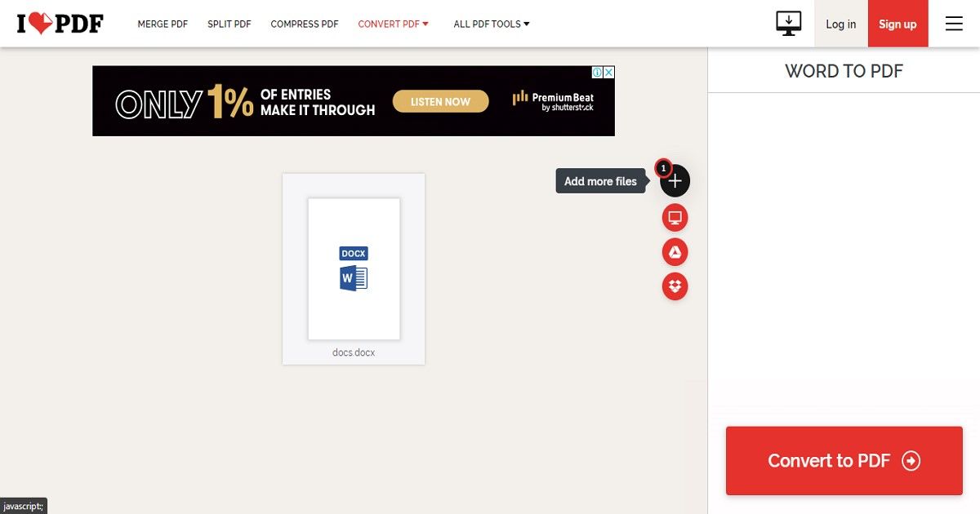Open the AdChoices info icon on the banner
The height and width of the screenshot is (514, 980).
click(598, 73)
